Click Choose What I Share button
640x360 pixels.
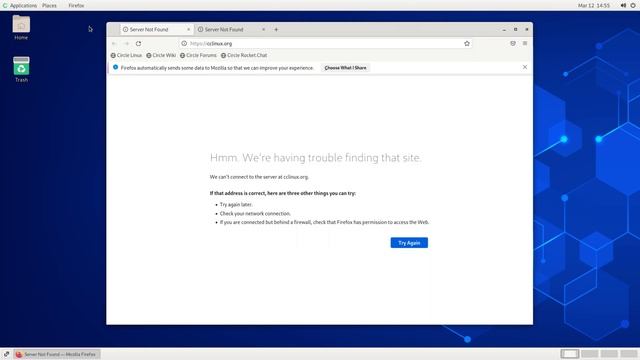point(345,68)
